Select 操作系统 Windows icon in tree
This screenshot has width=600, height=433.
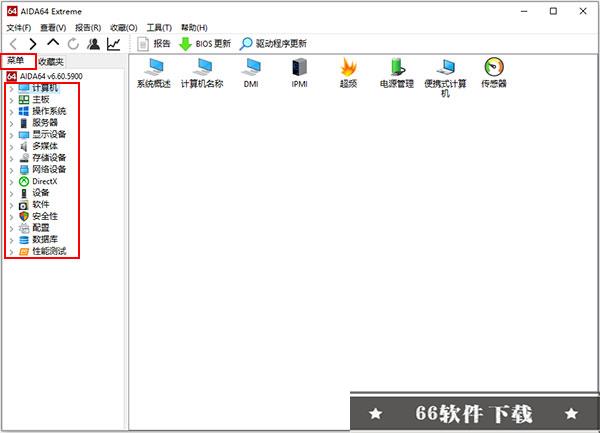(24, 111)
